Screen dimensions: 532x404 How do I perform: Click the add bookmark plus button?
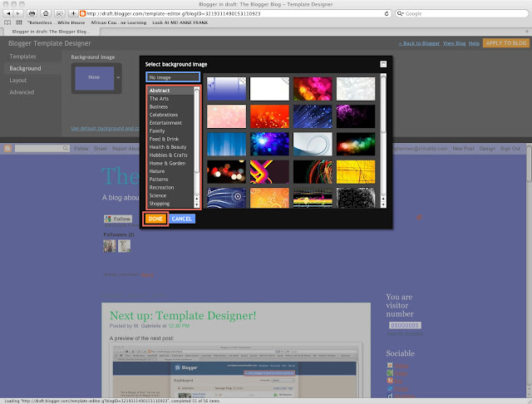tap(73, 13)
